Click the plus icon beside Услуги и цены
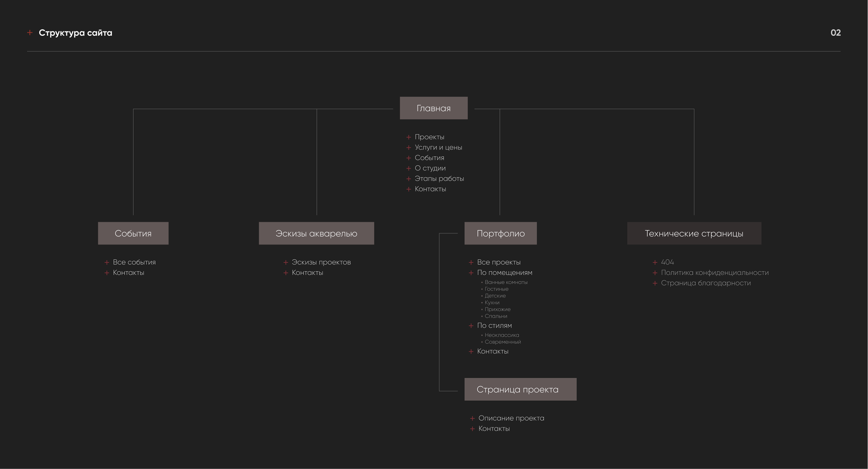868x469 pixels. tap(408, 148)
